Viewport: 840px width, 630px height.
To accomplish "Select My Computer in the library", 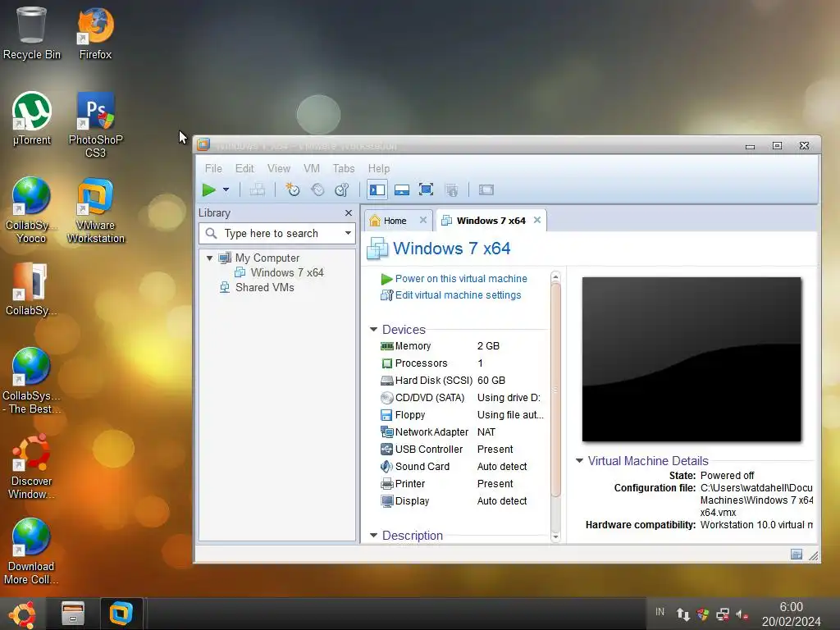I will pos(267,258).
